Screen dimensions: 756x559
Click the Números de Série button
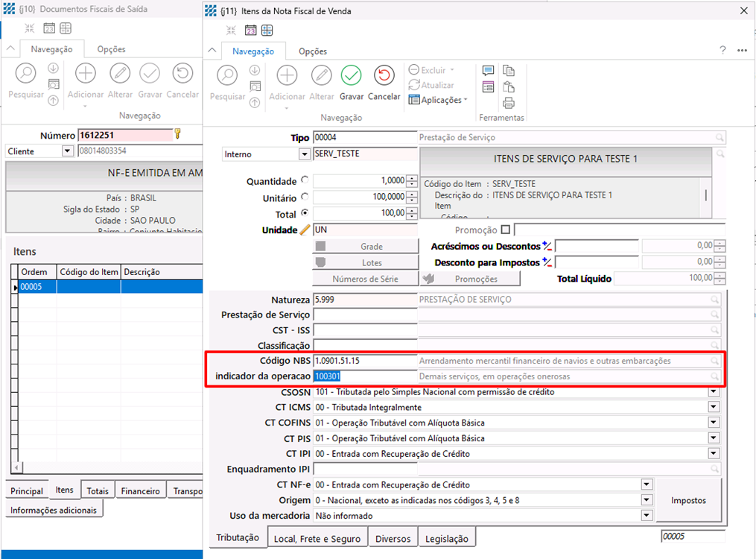coord(365,279)
